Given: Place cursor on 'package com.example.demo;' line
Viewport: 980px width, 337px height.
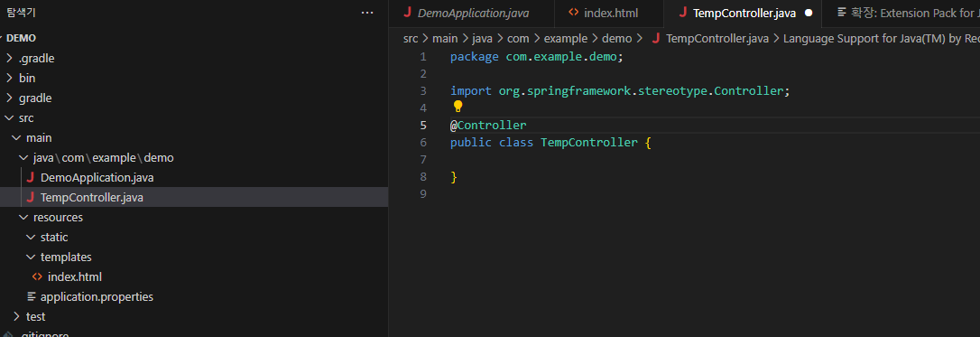Looking at the screenshot, I should [537, 57].
